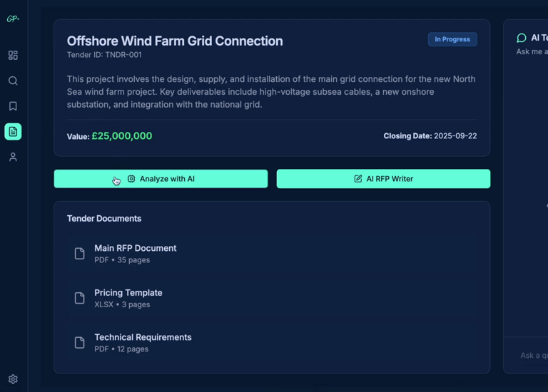Screen dimensions: 548x392
Task: Select the highlighted documents icon in sidebar
Action: (13, 132)
